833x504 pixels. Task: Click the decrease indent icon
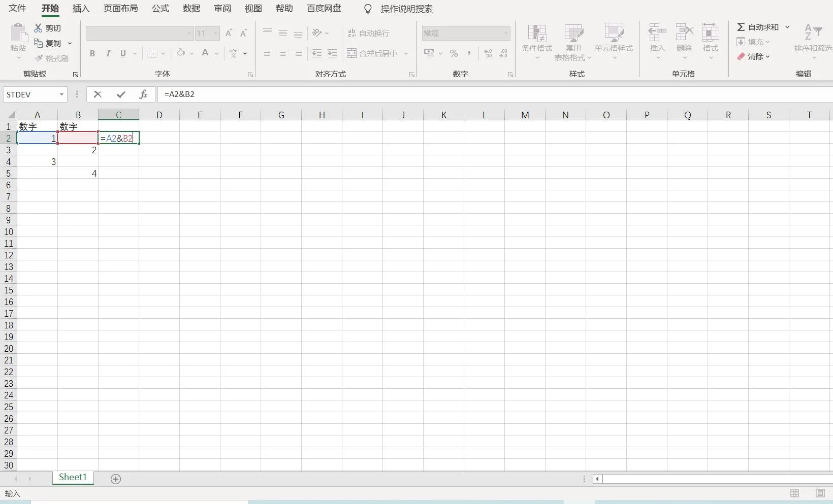[x=317, y=53]
